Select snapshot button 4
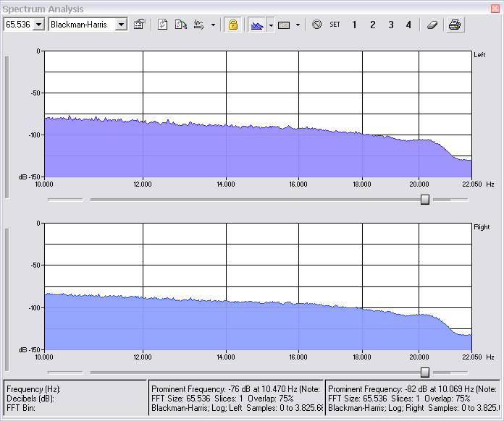 pyautogui.click(x=408, y=25)
